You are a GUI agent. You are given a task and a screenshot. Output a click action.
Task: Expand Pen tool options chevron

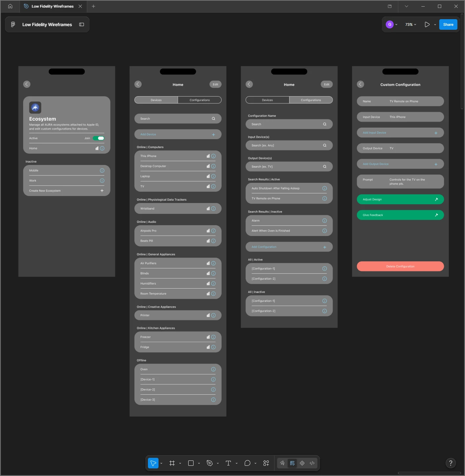tap(218, 463)
